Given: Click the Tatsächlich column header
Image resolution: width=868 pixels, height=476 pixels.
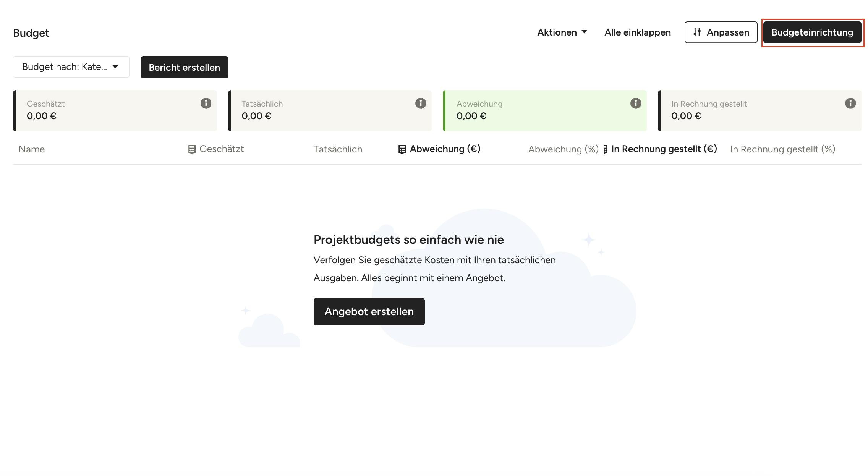Looking at the screenshot, I should [x=338, y=149].
